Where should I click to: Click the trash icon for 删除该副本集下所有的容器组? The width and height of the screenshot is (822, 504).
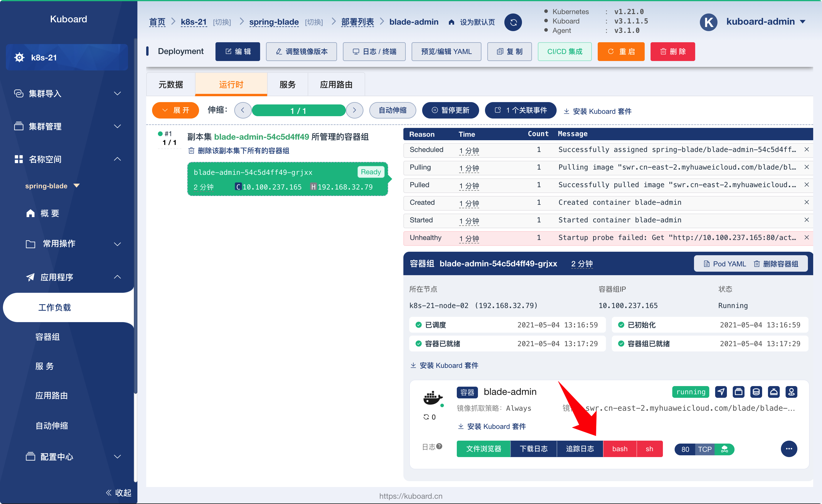click(191, 151)
